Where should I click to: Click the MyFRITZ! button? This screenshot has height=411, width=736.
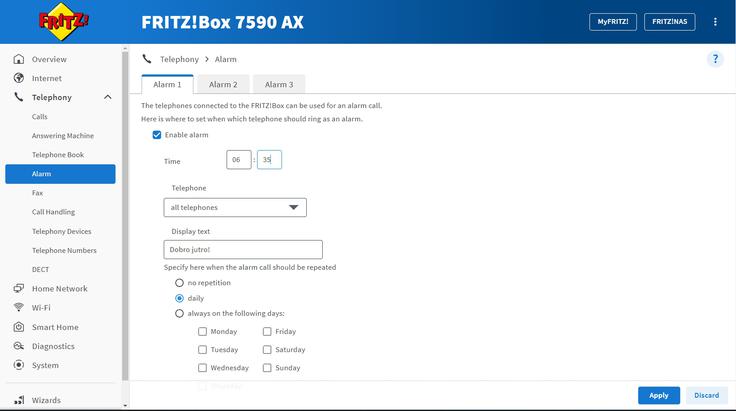click(613, 22)
